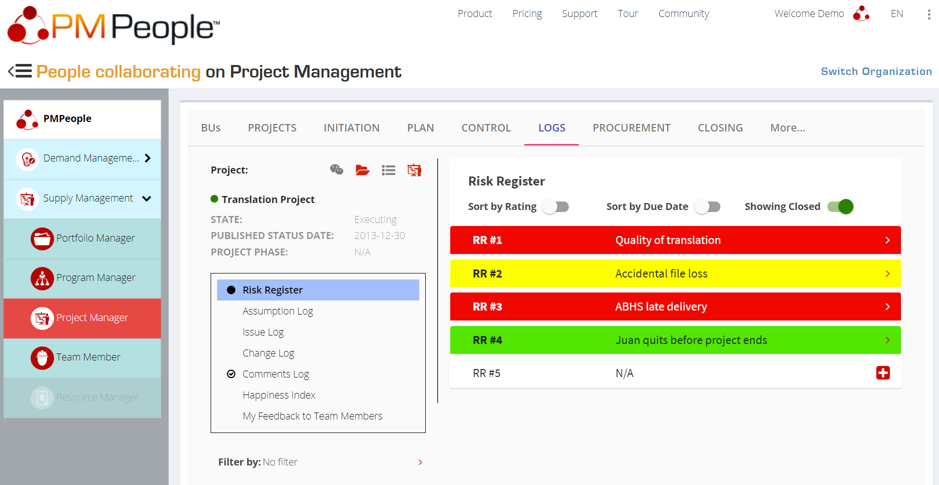Click the RR #5 N/A row
Screen dimensions: 939x485
[676, 374]
